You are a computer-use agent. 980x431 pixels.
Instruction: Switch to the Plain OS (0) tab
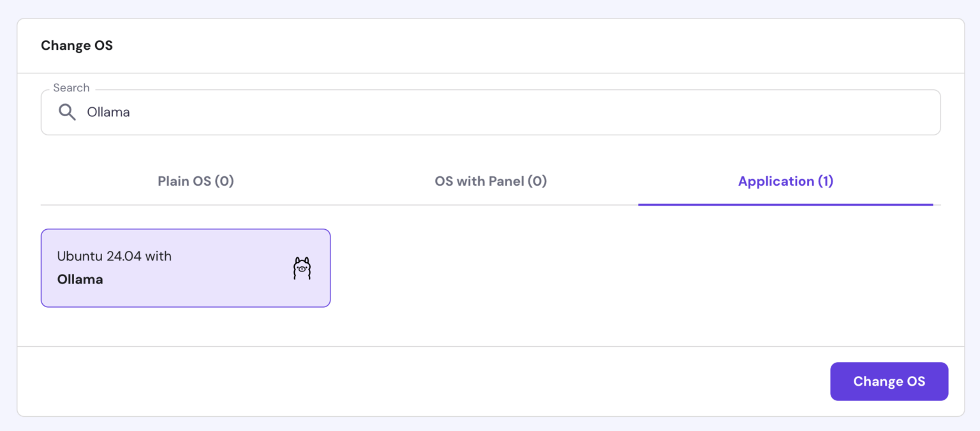point(196,181)
